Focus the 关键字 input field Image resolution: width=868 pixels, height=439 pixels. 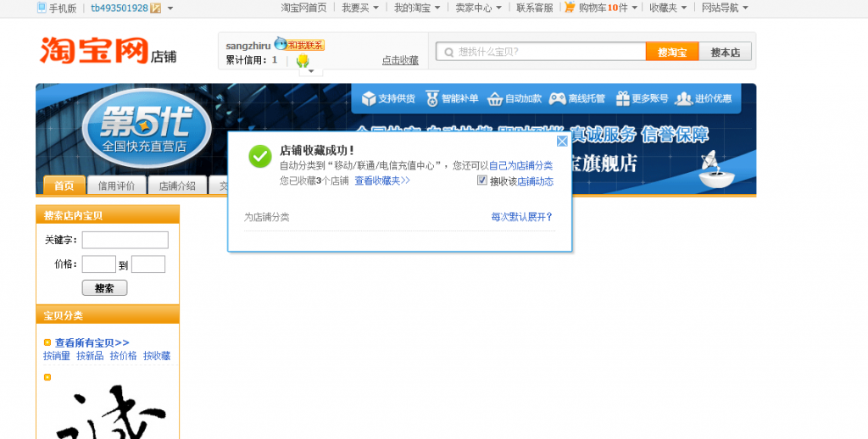[x=125, y=240]
